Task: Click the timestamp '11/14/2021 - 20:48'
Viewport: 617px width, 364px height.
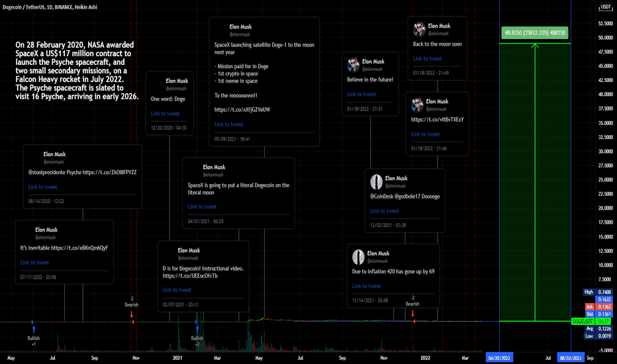Action: tap(370, 300)
